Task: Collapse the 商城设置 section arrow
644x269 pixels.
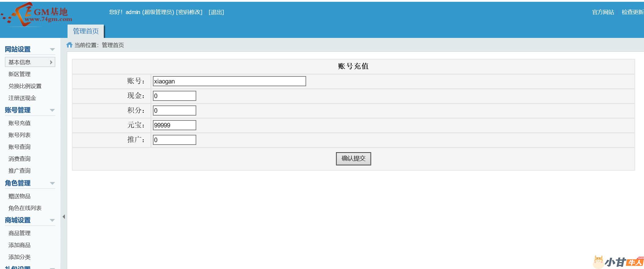Action: point(52,220)
